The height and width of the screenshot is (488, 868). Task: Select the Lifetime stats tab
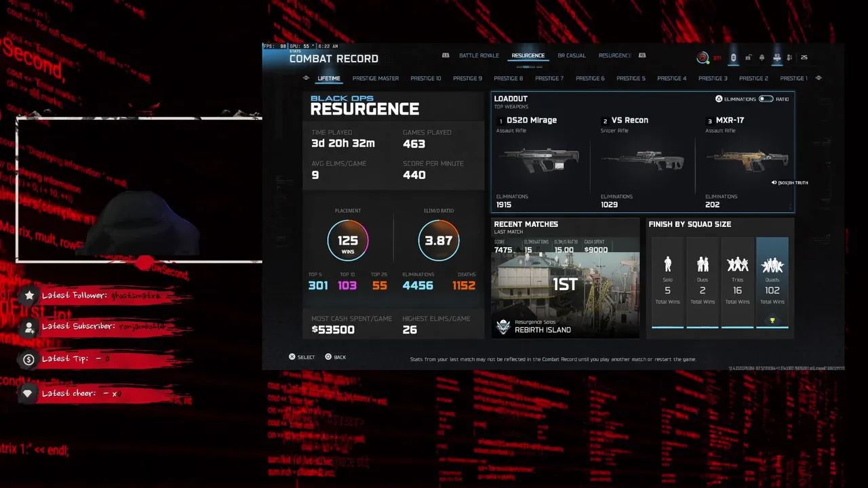click(x=329, y=79)
